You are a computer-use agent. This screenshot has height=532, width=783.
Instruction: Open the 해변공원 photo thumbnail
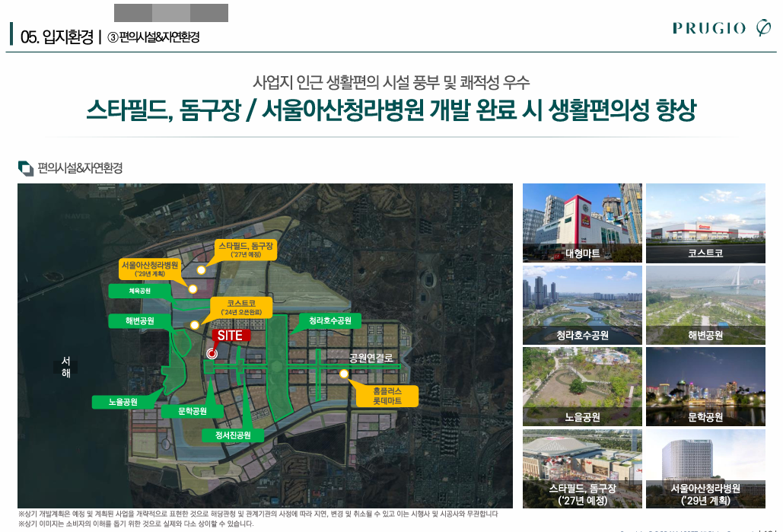[705, 304]
